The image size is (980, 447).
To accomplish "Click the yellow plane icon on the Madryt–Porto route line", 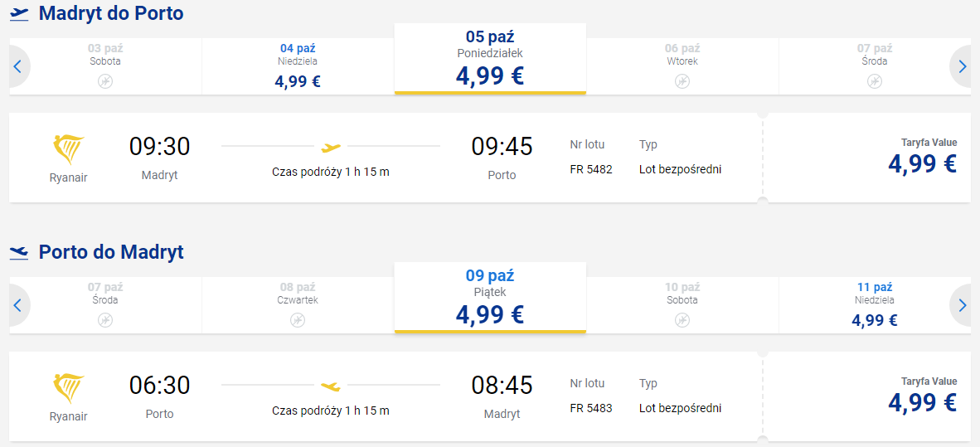I will (x=331, y=148).
